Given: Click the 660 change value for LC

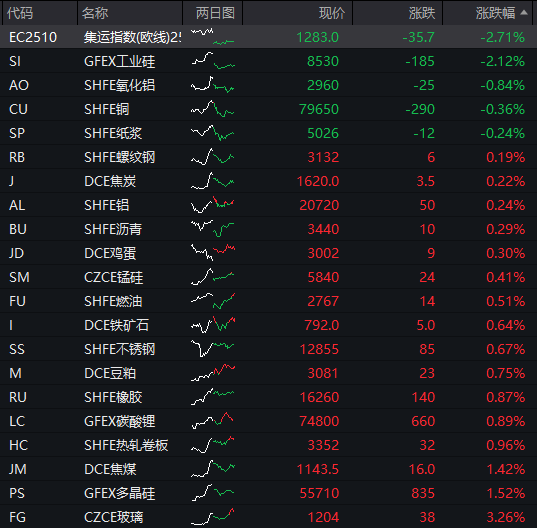Looking at the screenshot, I should tap(423, 421).
